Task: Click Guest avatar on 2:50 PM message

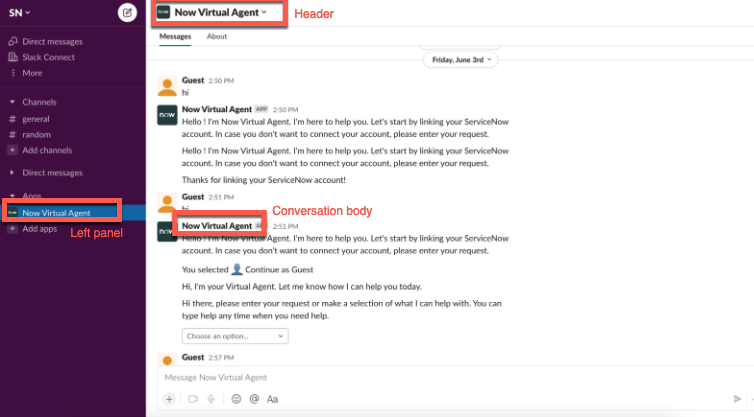Action: coord(167,86)
